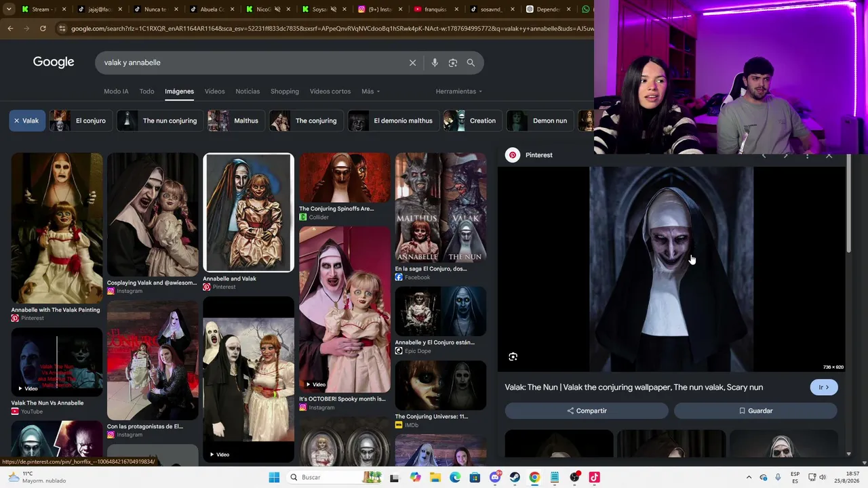Open Discord from the taskbar

coord(495,477)
